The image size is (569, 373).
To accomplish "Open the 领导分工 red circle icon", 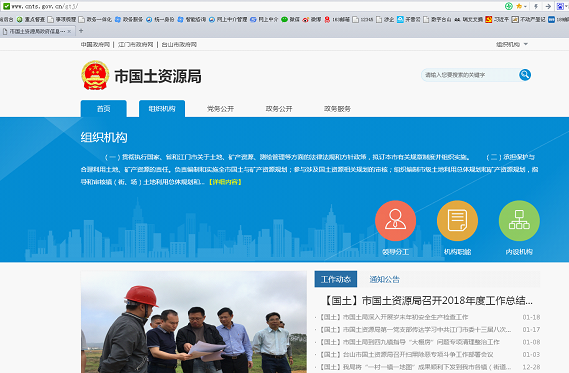I will pyautogui.click(x=395, y=221).
